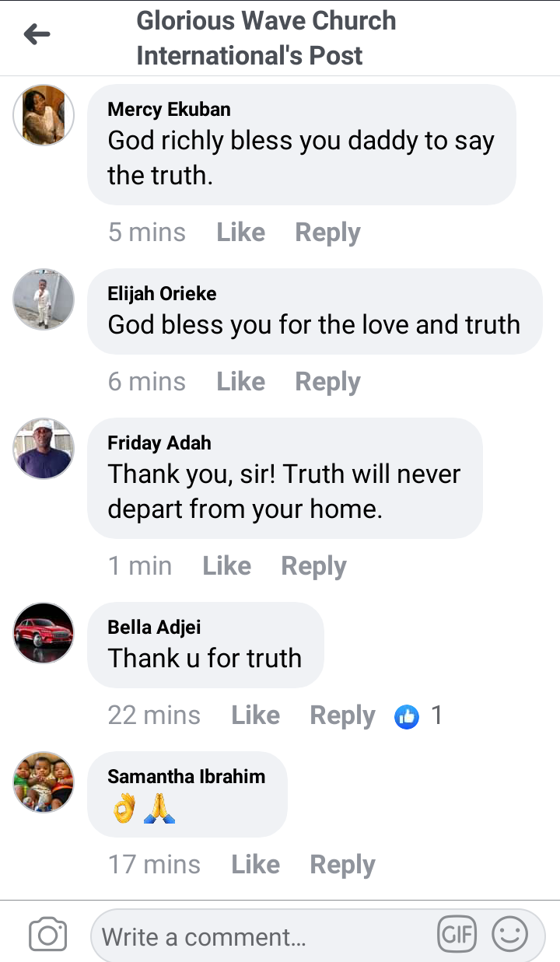The height and width of the screenshot is (962, 560).
Task: Like Friday Adah's comment
Action: pyautogui.click(x=226, y=566)
